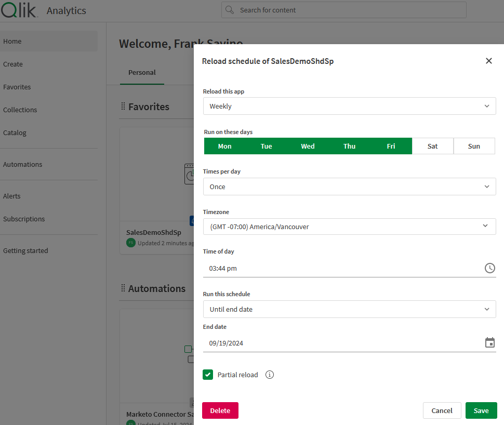
Task: Open the Times per day dropdown
Action: pyautogui.click(x=349, y=187)
